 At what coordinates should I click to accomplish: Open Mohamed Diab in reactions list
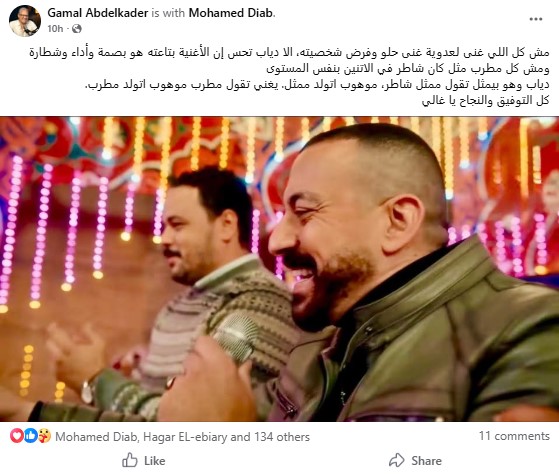click(96, 437)
